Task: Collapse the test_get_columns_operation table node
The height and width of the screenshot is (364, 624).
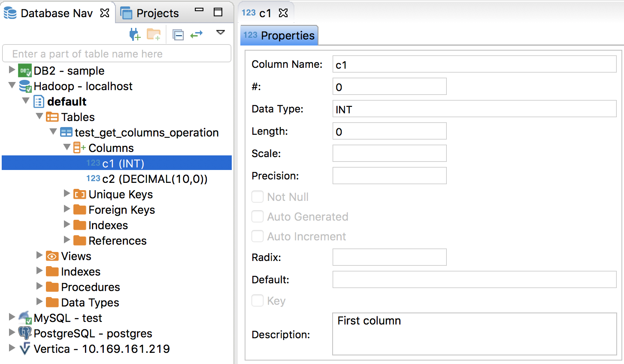Action: click(x=53, y=132)
